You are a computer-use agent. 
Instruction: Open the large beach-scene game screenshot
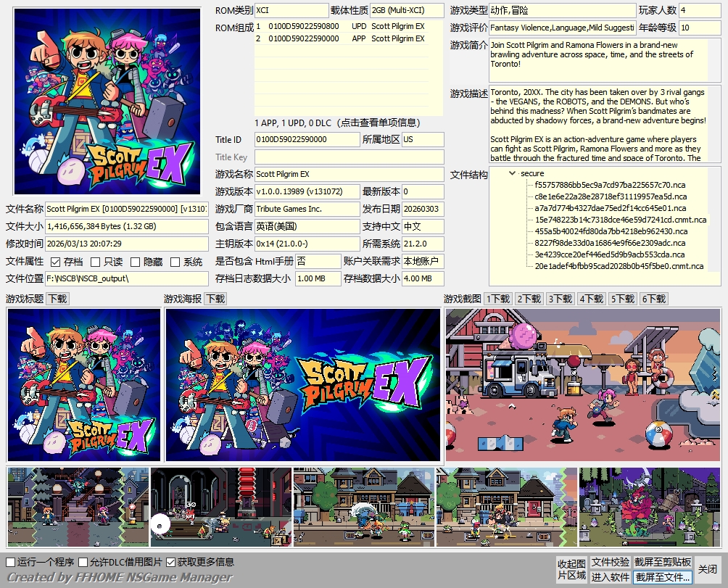[583, 385]
